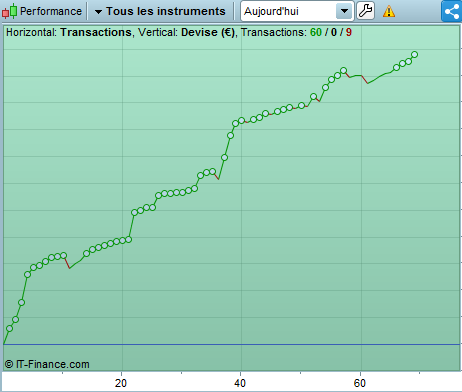Select the Aujourd'hui combo box field
The image size is (462, 392).
click(297, 11)
